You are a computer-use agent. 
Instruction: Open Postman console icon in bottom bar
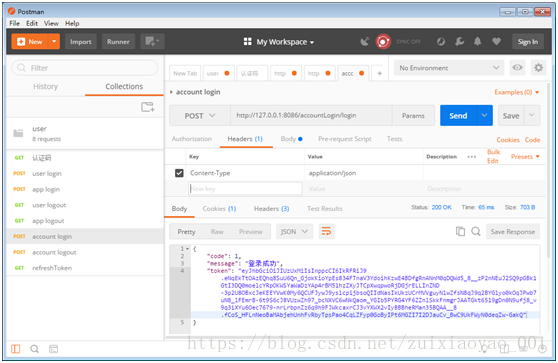click(x=53, y=349)
